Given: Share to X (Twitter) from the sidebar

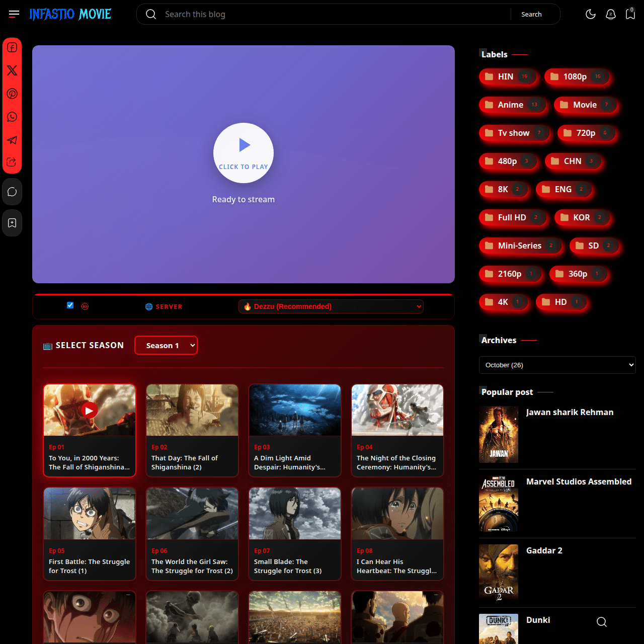Looking at the screenshot, I should click(12, 70).
